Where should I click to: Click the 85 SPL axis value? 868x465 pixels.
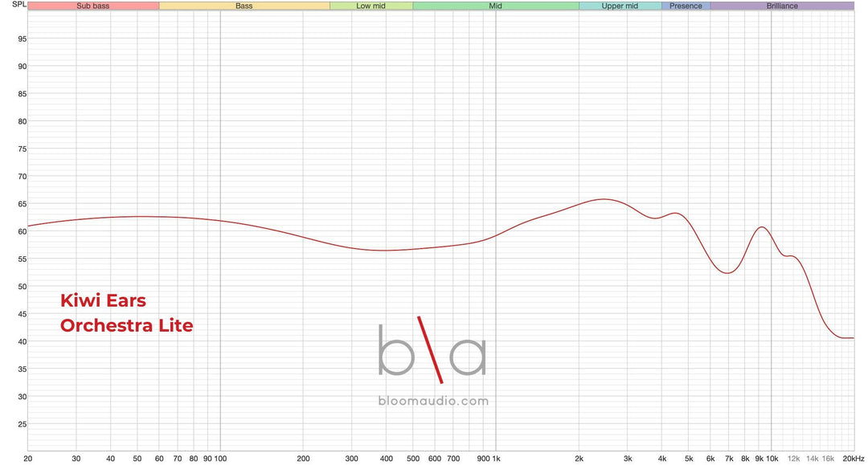[23, 94]
